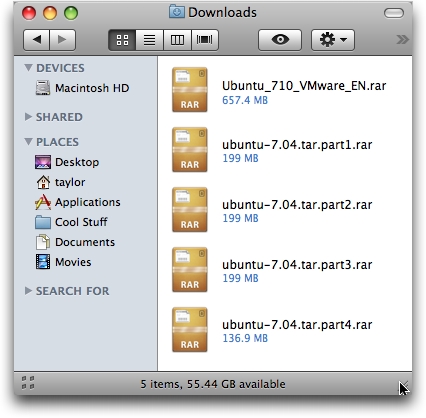Expand the SHARED sidebar section
This screenshot has height=418, width=426.
(x=28, y=117)
